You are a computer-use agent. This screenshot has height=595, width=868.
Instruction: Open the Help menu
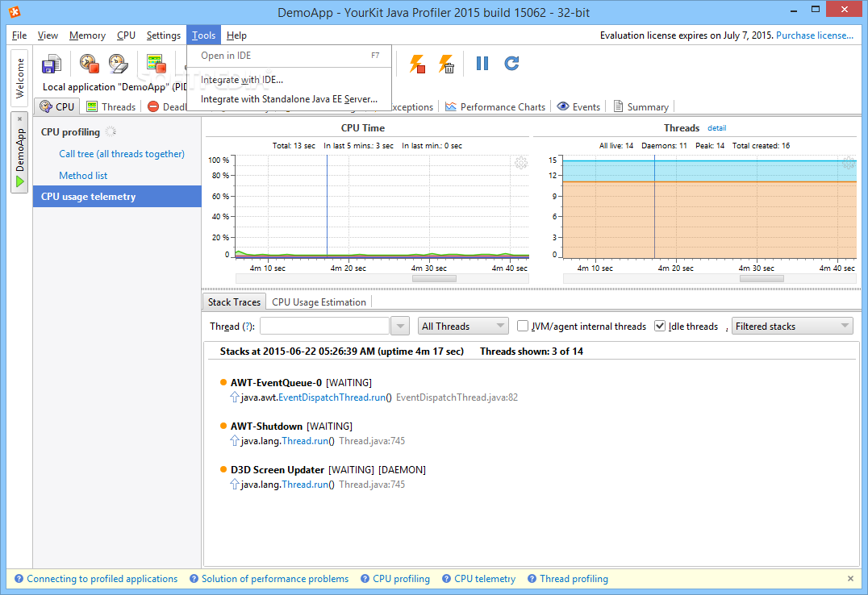click(x=236, y=35)
